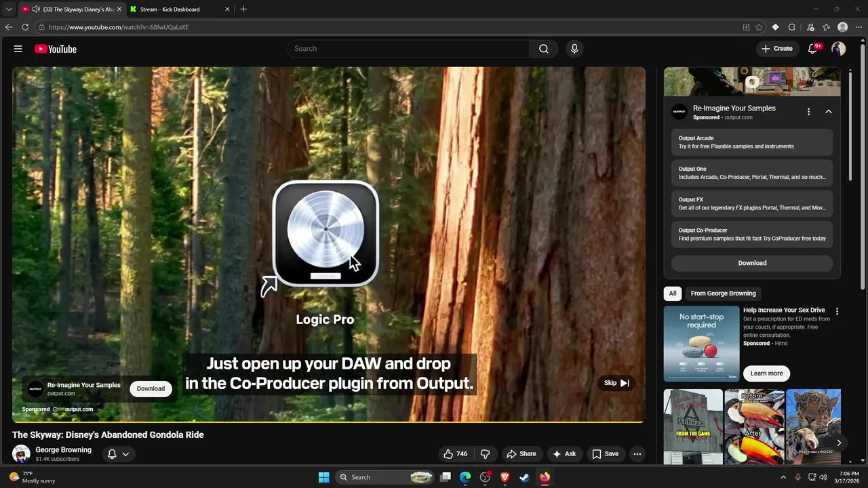Open the browser profile icon
Screen dimensions: 868x488
coord(843,27)
